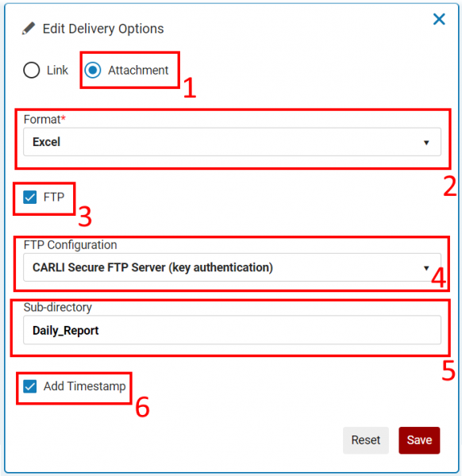Click the Format field label
The image size is (462, 476).
(44, 119)
